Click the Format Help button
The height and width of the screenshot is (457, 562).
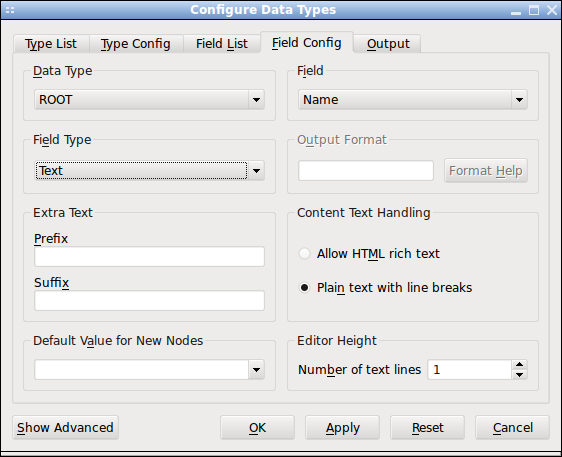pos(486,171)
